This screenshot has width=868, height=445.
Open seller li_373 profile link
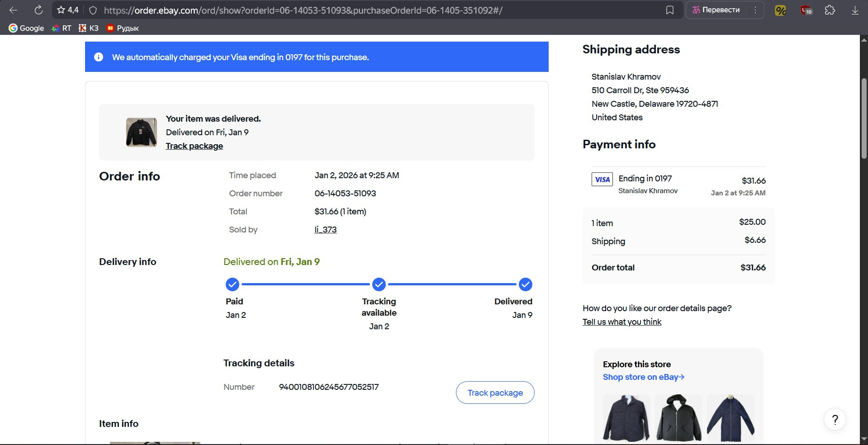[325, 229]
